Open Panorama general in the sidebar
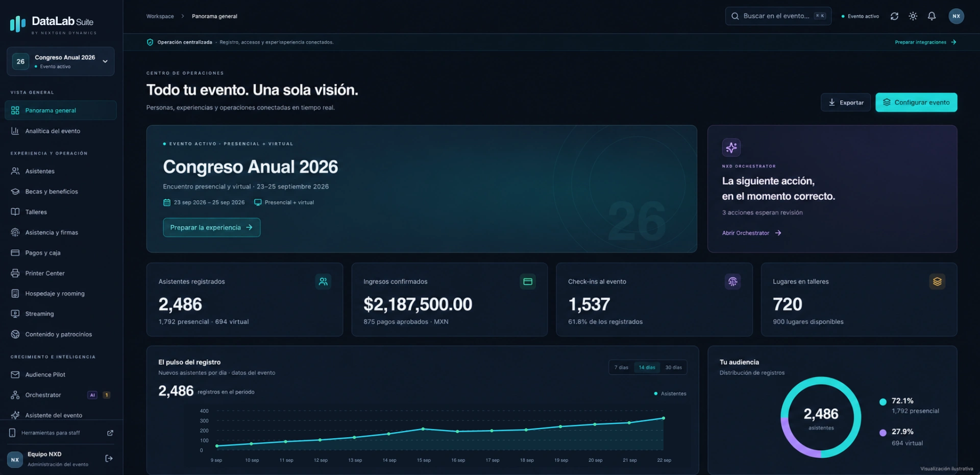 [61, 110]
